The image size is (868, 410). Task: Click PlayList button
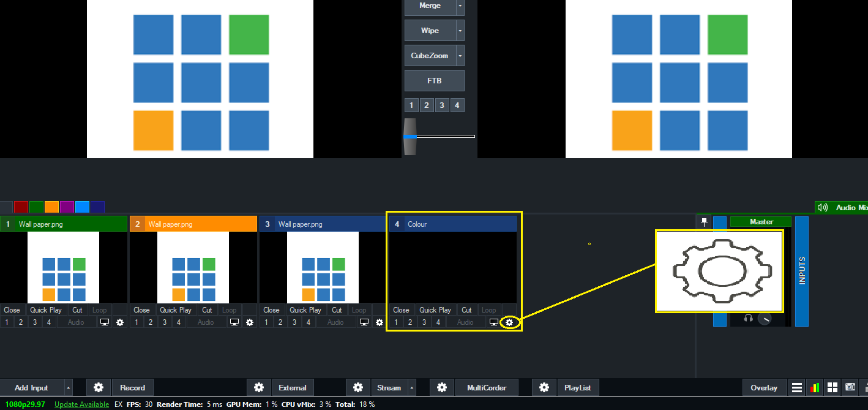[578, 387]
